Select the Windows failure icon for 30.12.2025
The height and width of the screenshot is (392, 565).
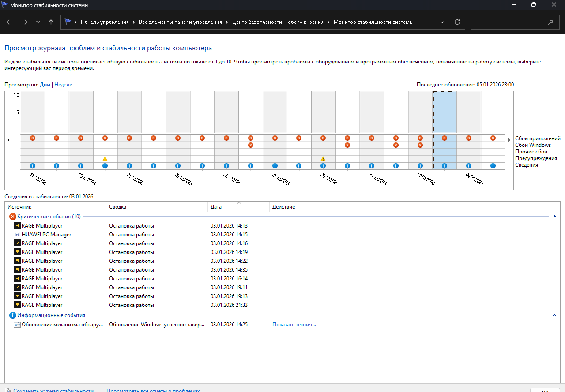coord(347,145)
